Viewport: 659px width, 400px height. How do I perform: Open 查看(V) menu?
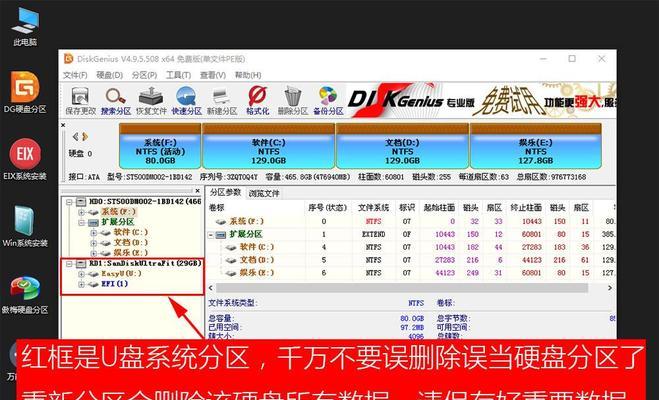click(213, 75)
